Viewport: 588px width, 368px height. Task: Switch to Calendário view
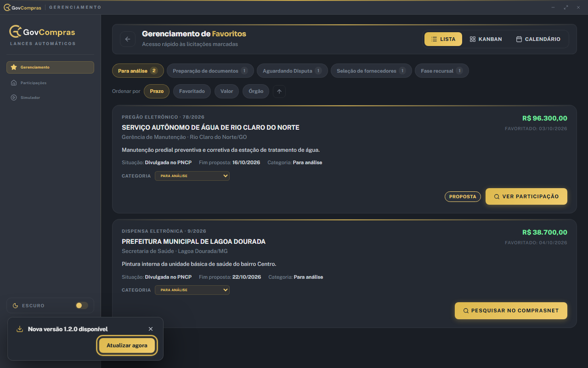pyautogui.click(x=538, y=39)
